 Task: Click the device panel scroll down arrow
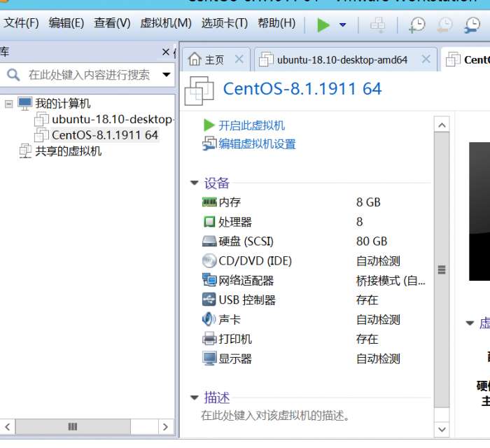pos(442,429)
